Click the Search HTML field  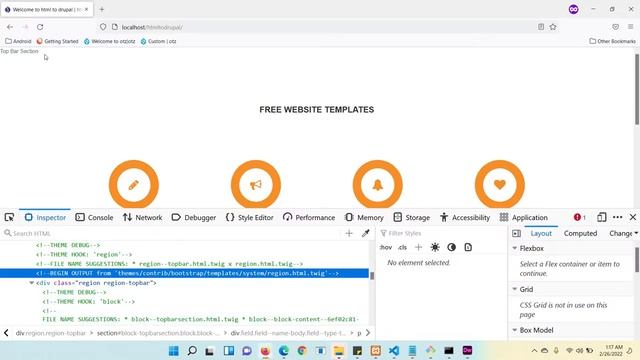[171, 233]
